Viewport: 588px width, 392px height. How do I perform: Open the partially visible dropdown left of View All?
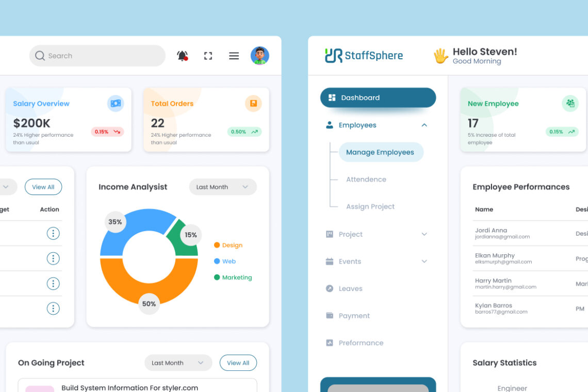click(x=8, y=187)
